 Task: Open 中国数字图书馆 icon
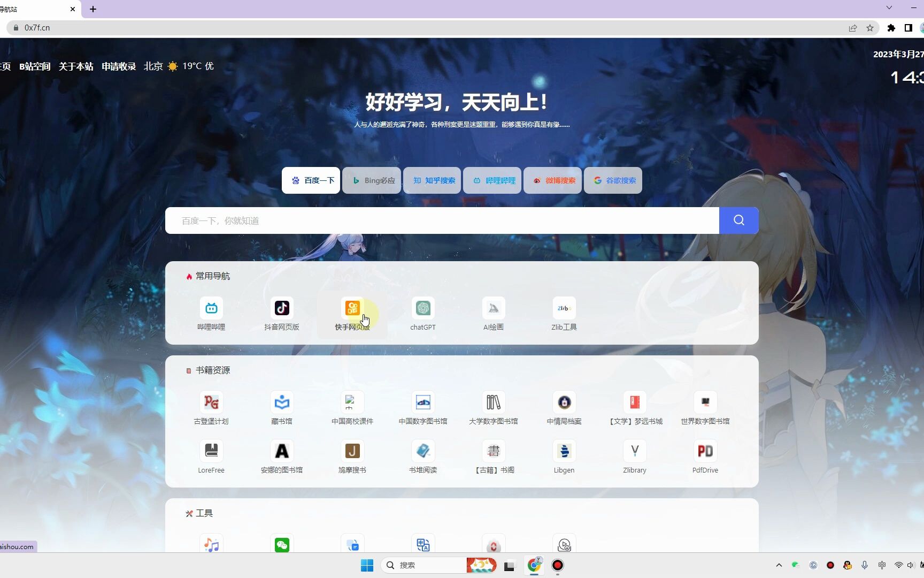(423, 402)
